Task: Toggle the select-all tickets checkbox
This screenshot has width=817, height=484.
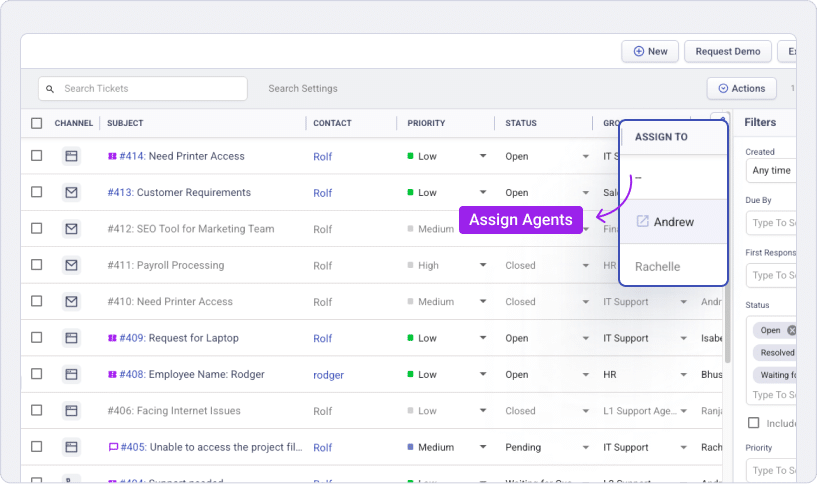Action: 36,123
